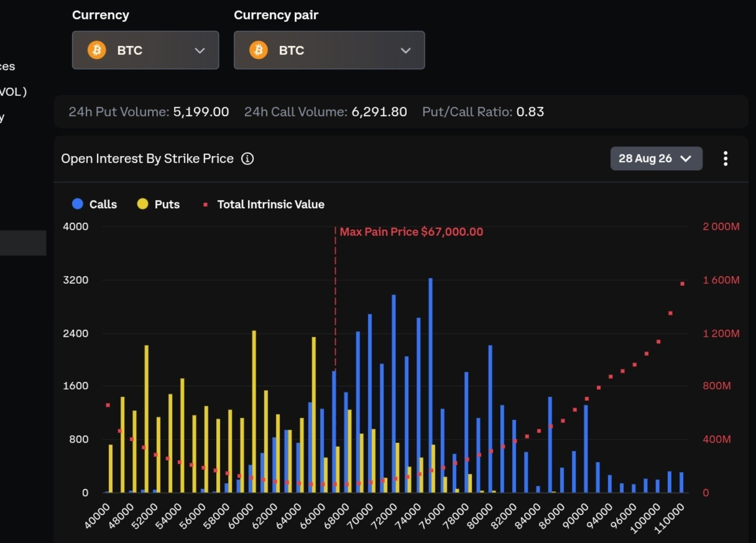Select the highlighted sidebar menu item
The image size is (756, 543).
[23, 243]
